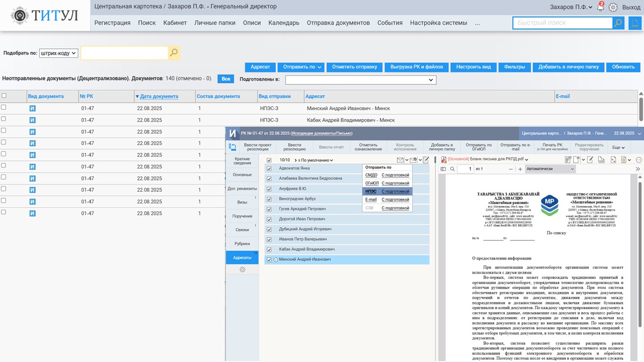
Task: Click the Отметить отправку button
Action: pyautogui.click(x=355, y=67)
